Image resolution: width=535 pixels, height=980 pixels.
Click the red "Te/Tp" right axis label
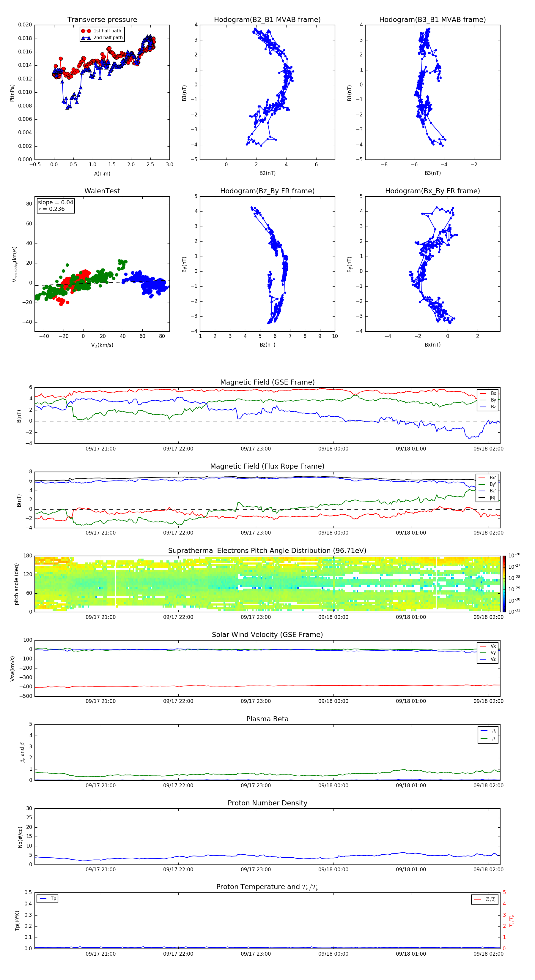coord(512,921)
